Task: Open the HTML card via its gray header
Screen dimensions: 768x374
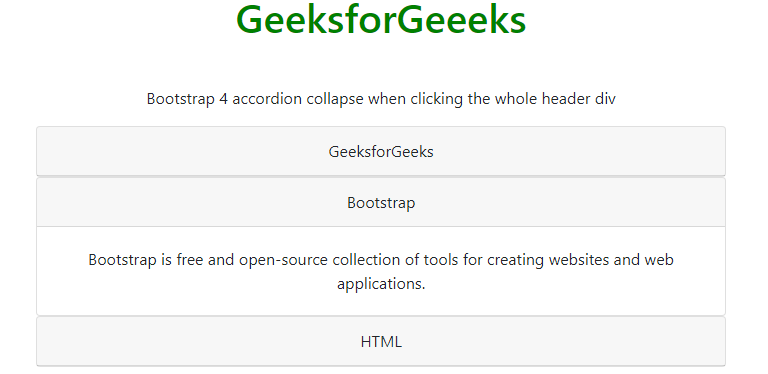Action: tap(381, 341)
